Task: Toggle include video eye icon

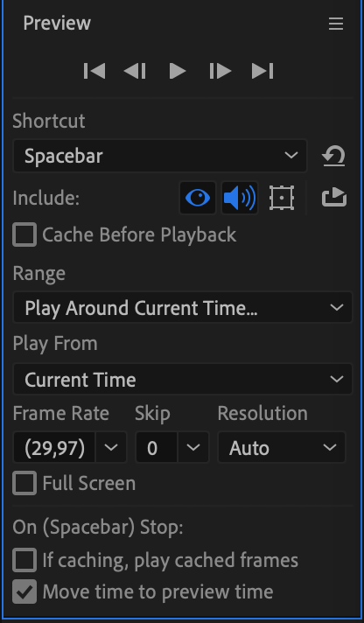Action: (198, 198)
